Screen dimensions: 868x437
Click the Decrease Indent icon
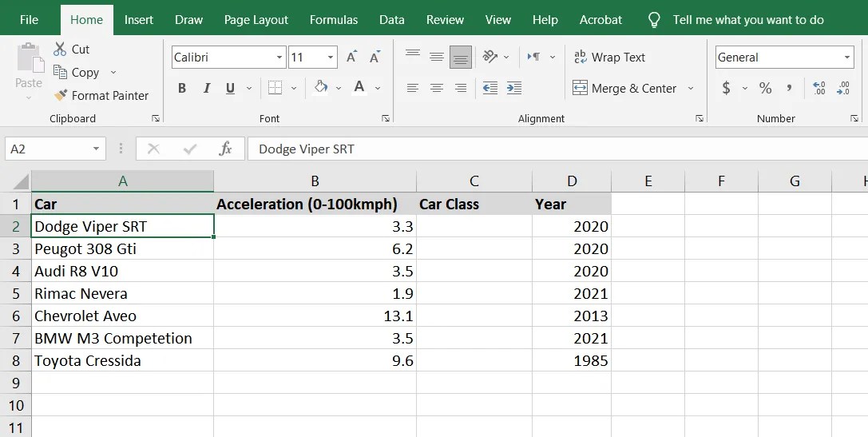[490, 88]
